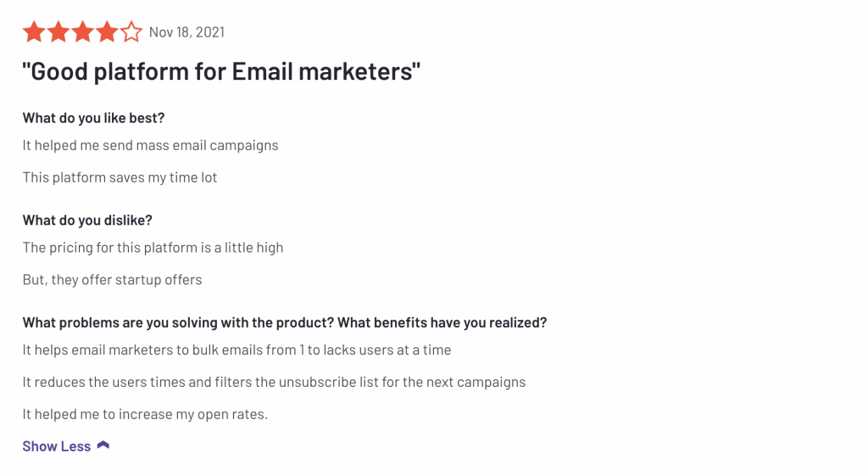Click the review date Nov 18, 2021

point(186,32)
